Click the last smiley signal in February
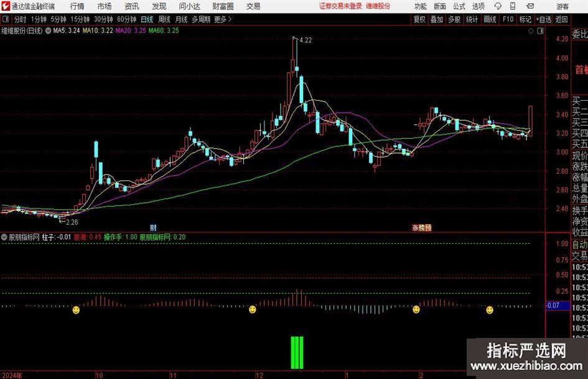 (489, 310)
